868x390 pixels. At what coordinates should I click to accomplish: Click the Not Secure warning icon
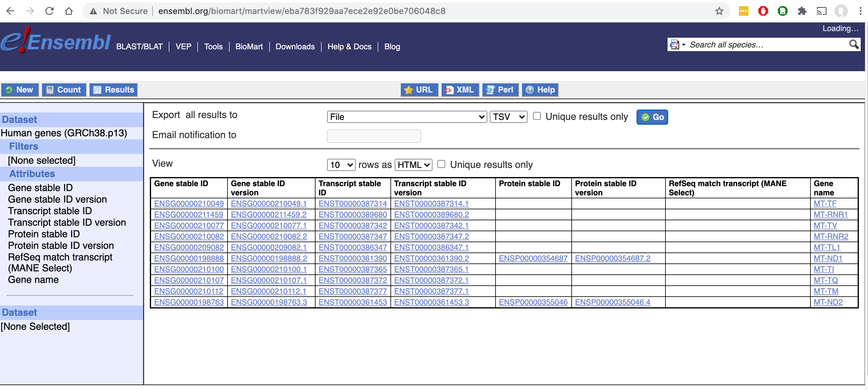pyautogui.click(x=93, y=11)
